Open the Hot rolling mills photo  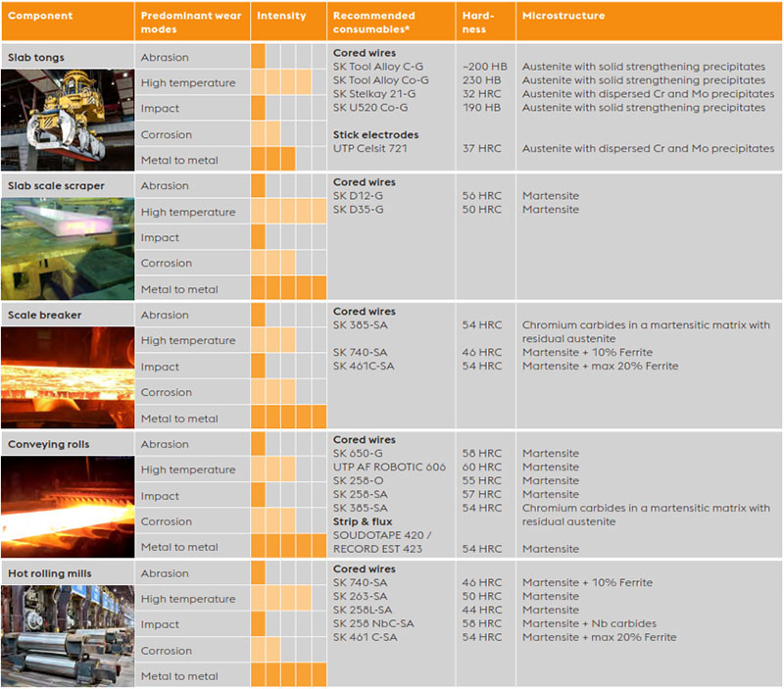pos(68,636)
